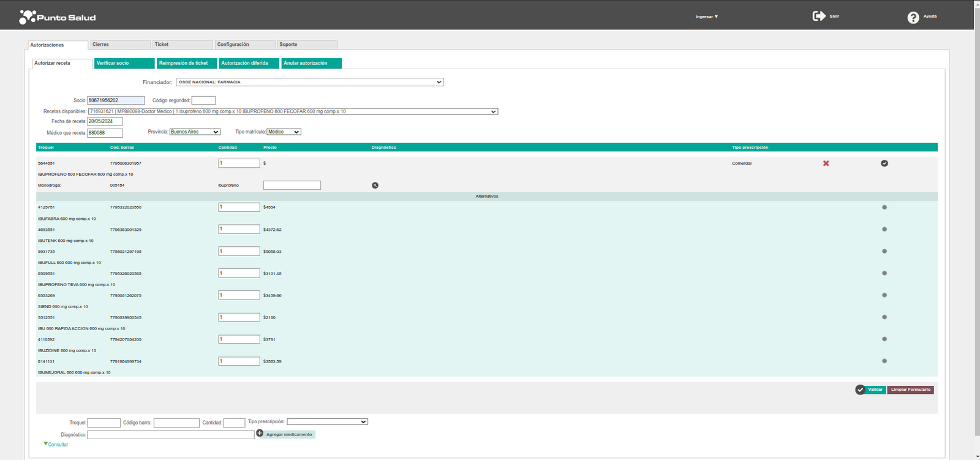This screenshot has width=980, height=460.
Task: Switch to the Soporte tab
Action: (x=307, y=45)
